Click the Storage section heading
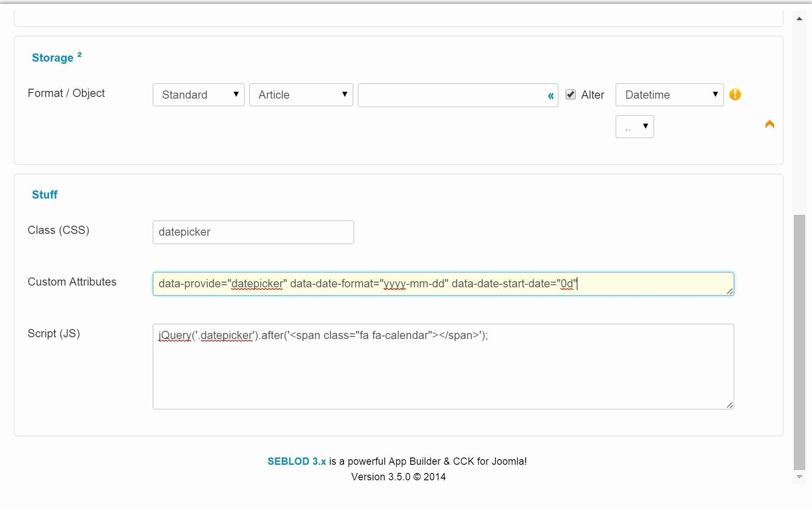812x510 pixels. 56,57
